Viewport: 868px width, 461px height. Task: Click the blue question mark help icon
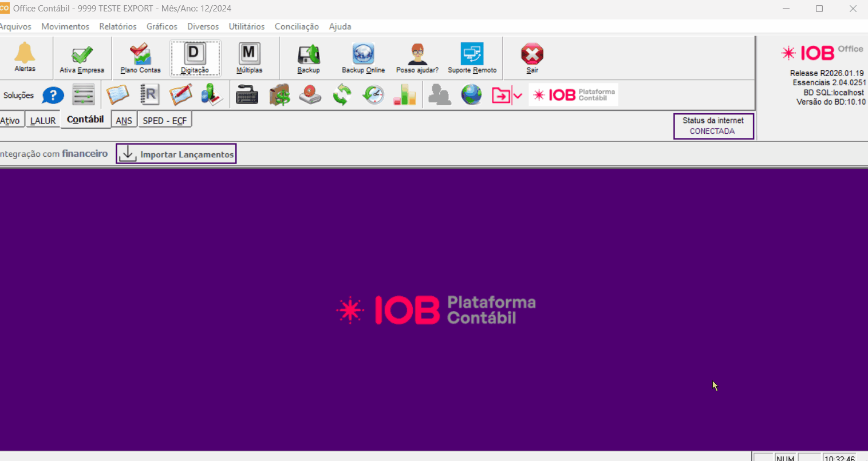[53, 95]
